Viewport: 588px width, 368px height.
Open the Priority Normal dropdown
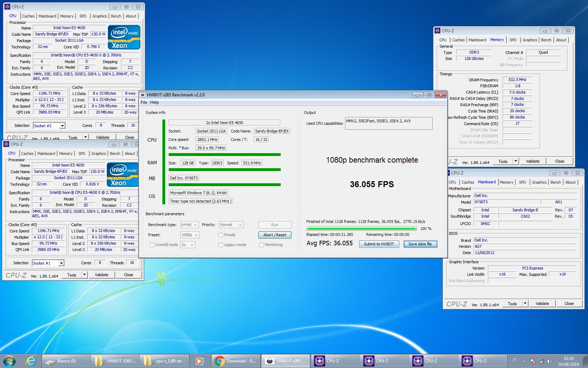tap(231, 225)
